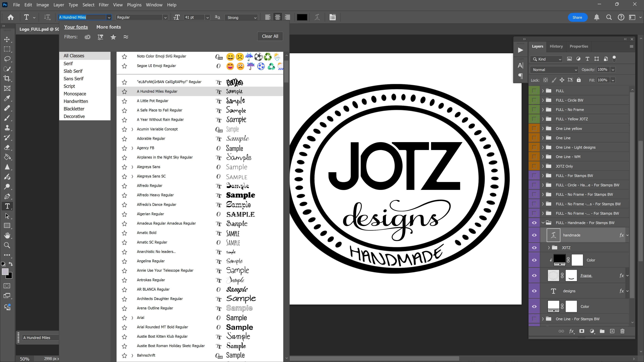This screenshot has width=644, height=362.
Task: Expand the Agency FB font family
Action: pos(132,148)
